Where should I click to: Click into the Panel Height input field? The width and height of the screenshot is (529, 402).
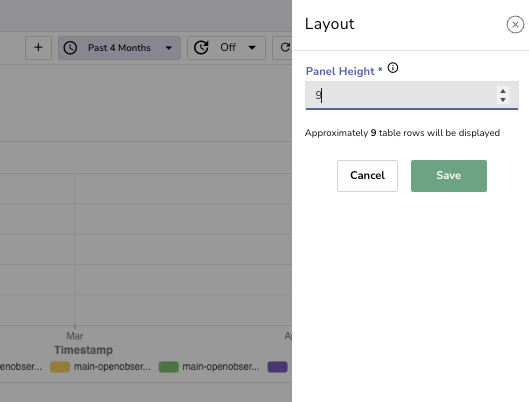coord(401,95)
